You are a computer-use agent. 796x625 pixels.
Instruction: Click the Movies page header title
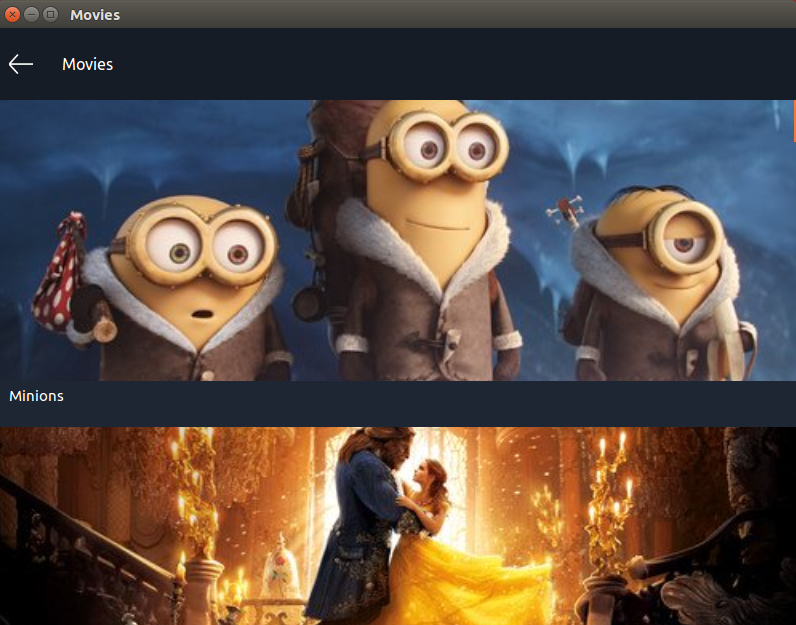(x=87, y=64)
